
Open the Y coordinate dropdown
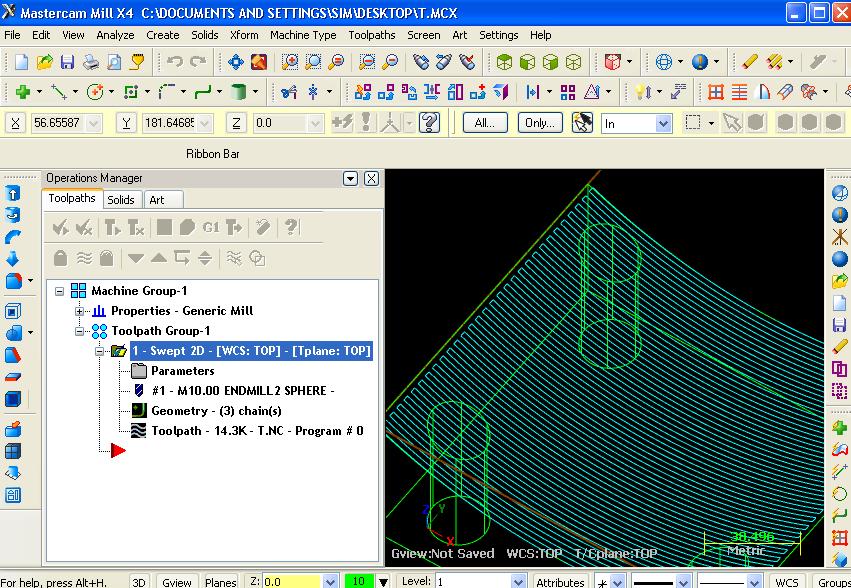pos(205,124)
